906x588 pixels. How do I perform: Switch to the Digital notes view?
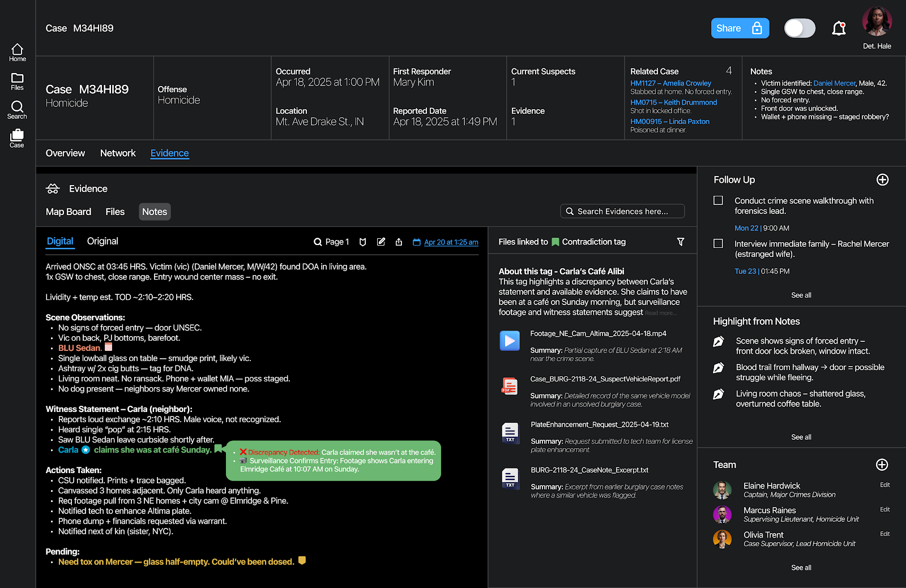tap(60, 242)
